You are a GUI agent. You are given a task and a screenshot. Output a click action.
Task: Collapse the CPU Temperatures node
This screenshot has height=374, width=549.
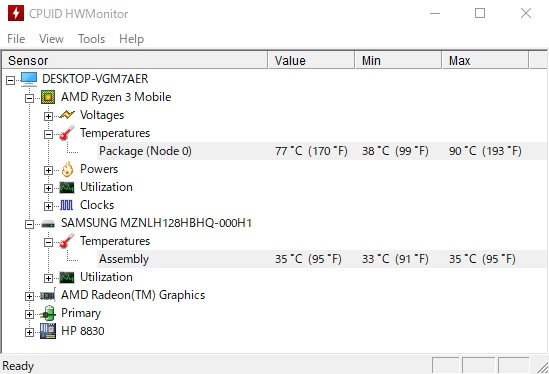click(x=48, y=134)
